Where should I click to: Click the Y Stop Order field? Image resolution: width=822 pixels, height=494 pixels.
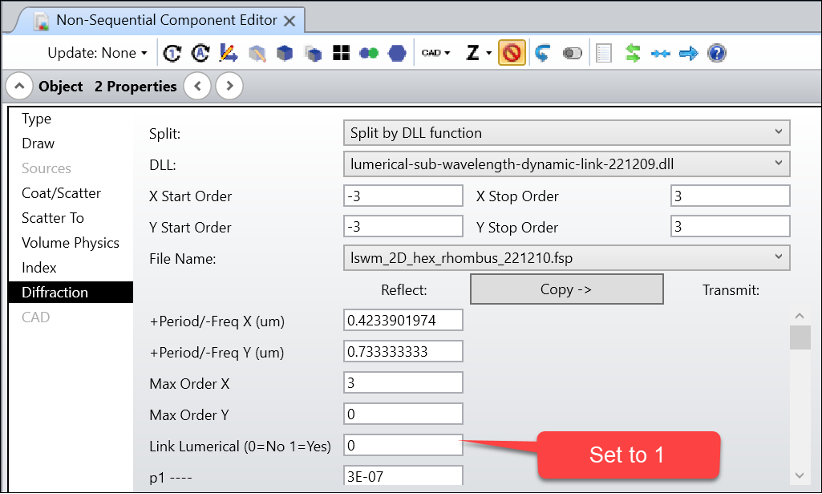click(x=730, y=227)
